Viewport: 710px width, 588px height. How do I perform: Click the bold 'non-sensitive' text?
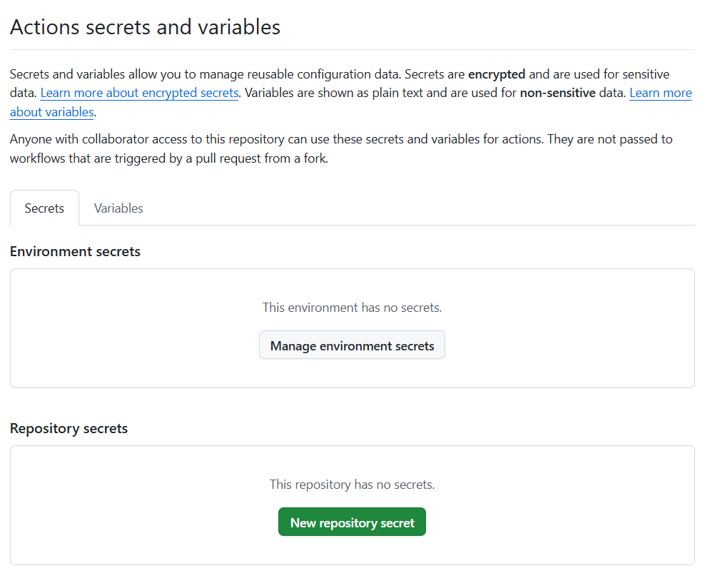pos(557,93)
